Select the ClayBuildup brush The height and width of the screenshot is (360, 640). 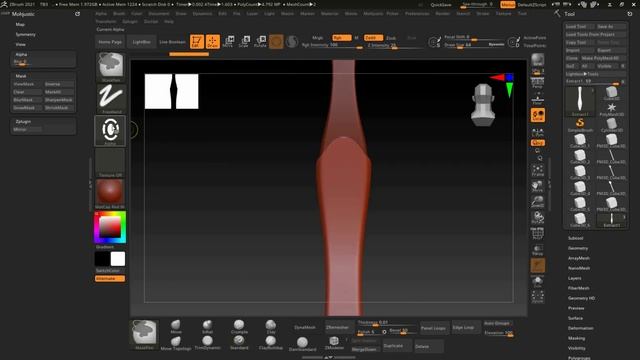pyautogui.click(x=271, y=343)
